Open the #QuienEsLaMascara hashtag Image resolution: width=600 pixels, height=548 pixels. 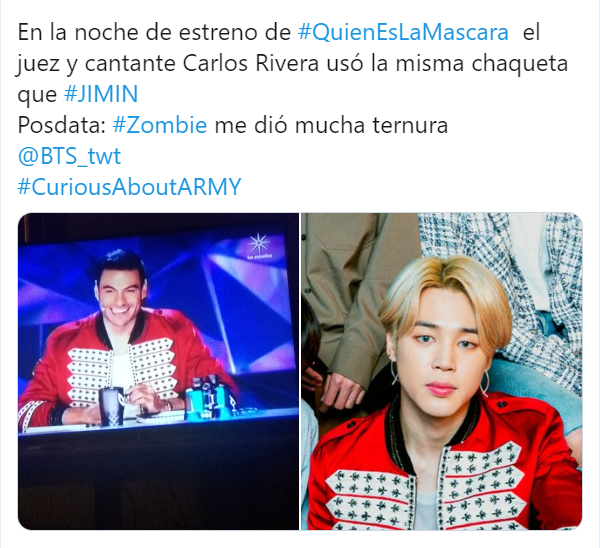coord(403,33)
